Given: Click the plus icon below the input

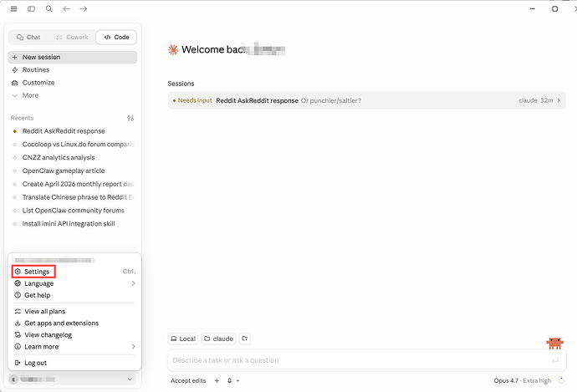Looking at the screenshot, I should tap(217, 381).
